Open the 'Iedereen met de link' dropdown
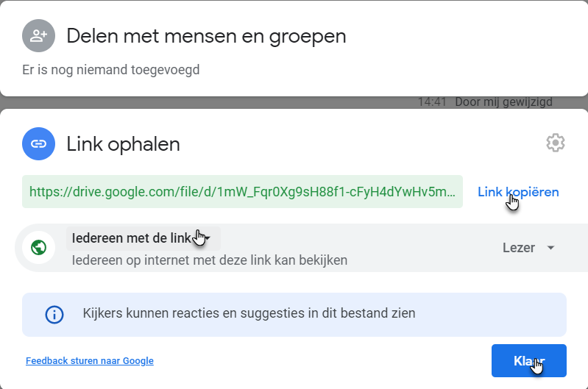The image size is (588, 389). tap(143, 238)
